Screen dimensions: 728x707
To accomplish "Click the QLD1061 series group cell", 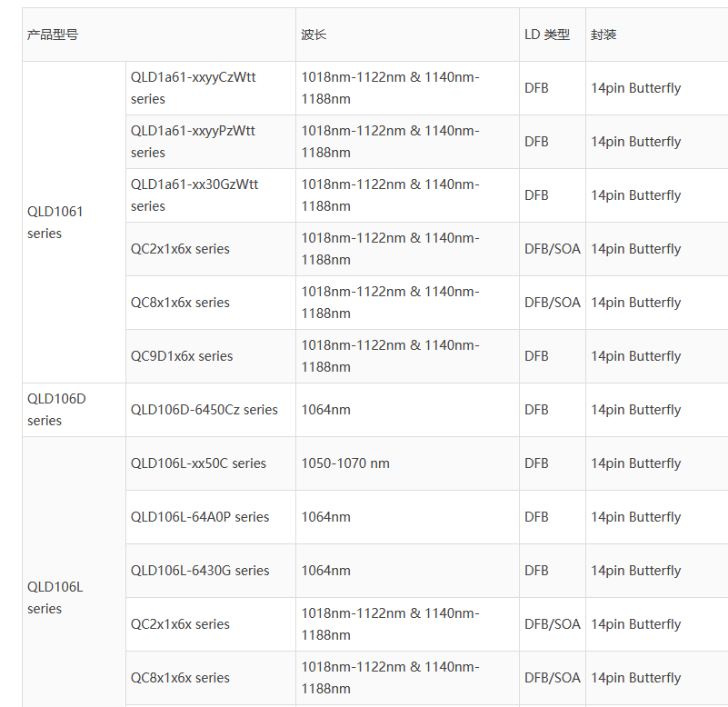I will pos(55,223).
